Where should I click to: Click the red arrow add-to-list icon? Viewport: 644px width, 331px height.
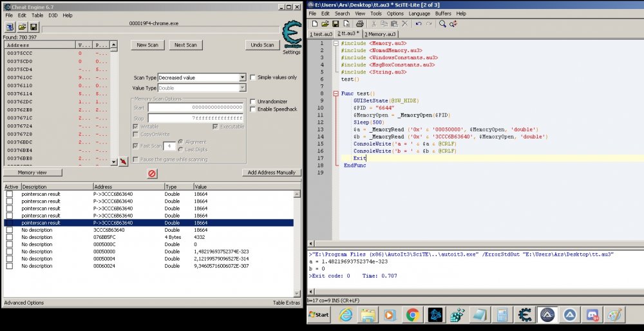pyautogui.click(x=123, y=162)
